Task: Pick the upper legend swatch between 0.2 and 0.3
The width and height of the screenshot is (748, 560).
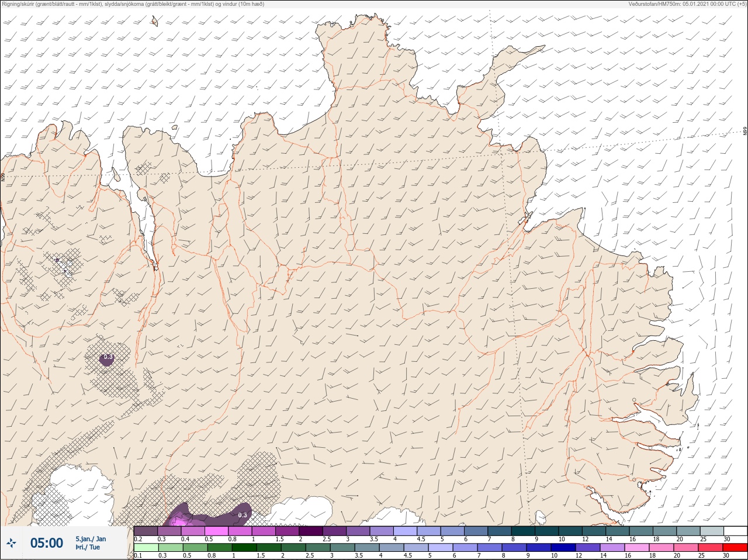Action: click(x=146, y=531)
